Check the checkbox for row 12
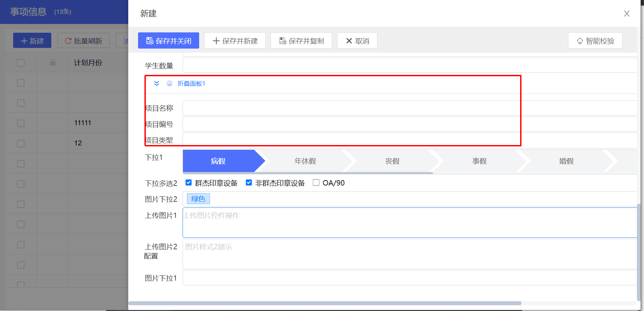The height and width of the screenshot is (311, 644). click(x=21, y=143)
